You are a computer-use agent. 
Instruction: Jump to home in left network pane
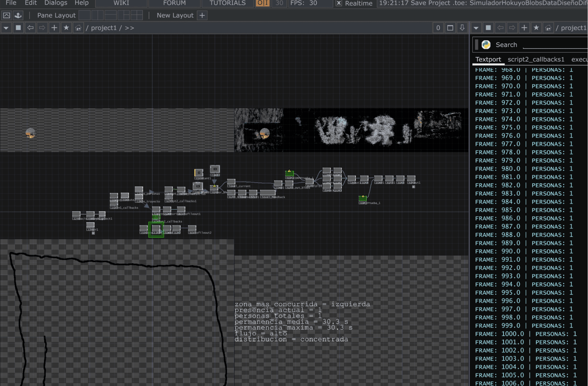click(78, 28)
